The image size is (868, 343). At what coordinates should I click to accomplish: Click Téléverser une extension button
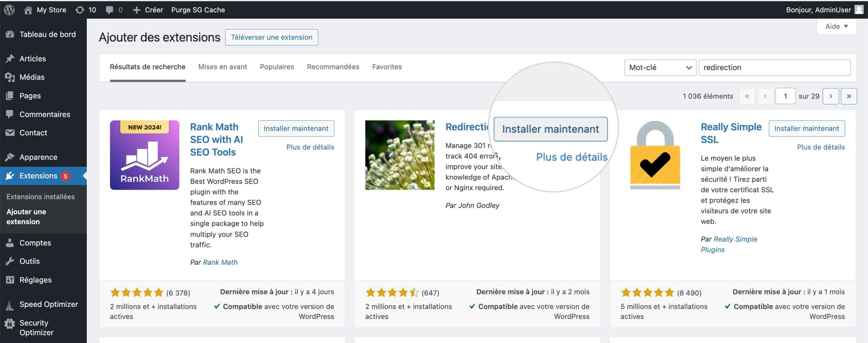coord(272,37)
